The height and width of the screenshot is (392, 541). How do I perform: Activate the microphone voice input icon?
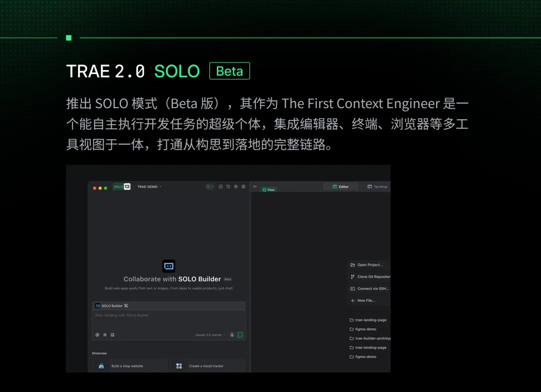click(x=232, y=335)
